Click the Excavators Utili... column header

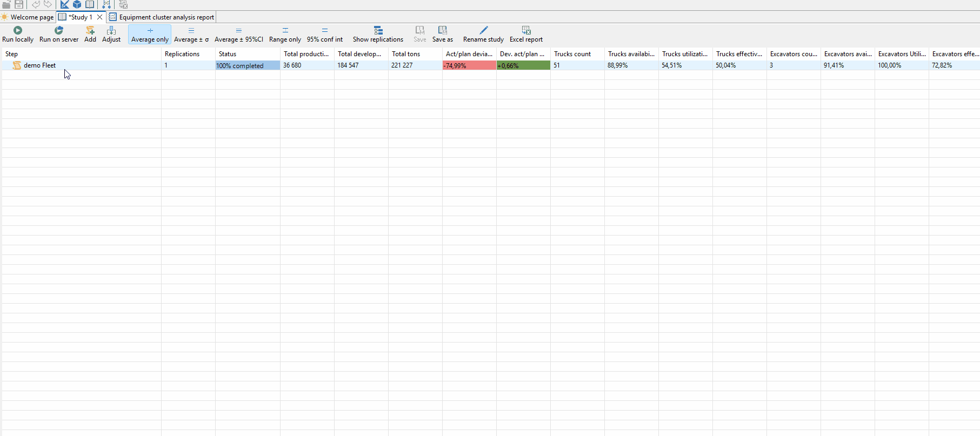902,54
